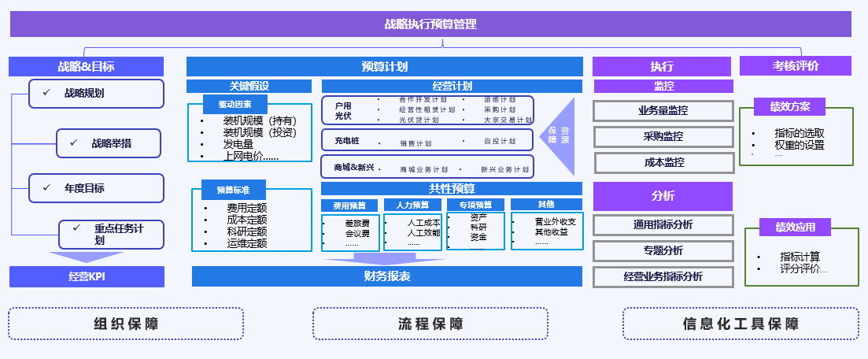This screenshot has height=359, width=868.
Task: Select 科研定额 list item
Action: 247,231
